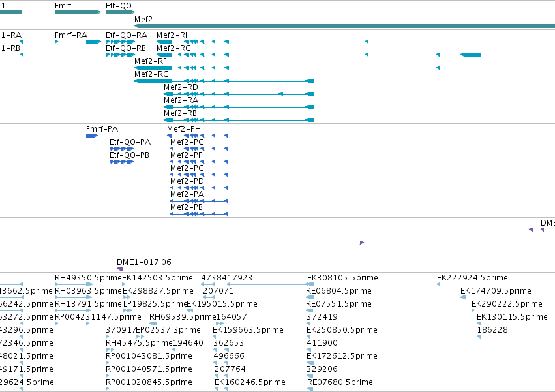The width and height of the screenshot is (555, 392).
Task: Open EST RP001043081.5prime
Action: (x=149, y=357)
